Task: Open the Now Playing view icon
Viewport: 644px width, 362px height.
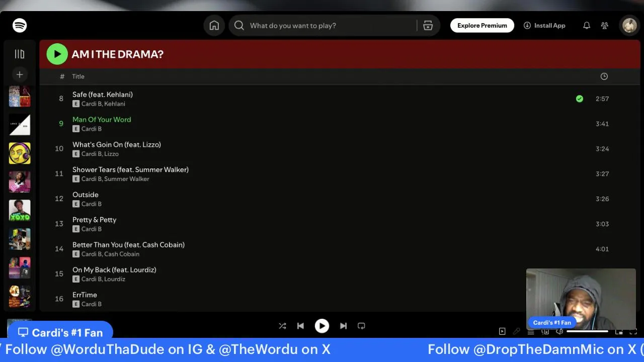Action: pos(502,331)
